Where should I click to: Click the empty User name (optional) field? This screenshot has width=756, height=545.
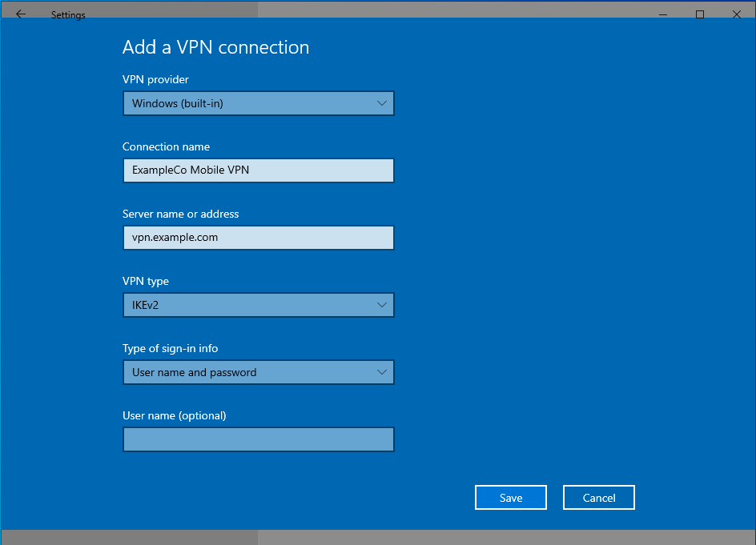pyautogui.click(x=258, y=439)
